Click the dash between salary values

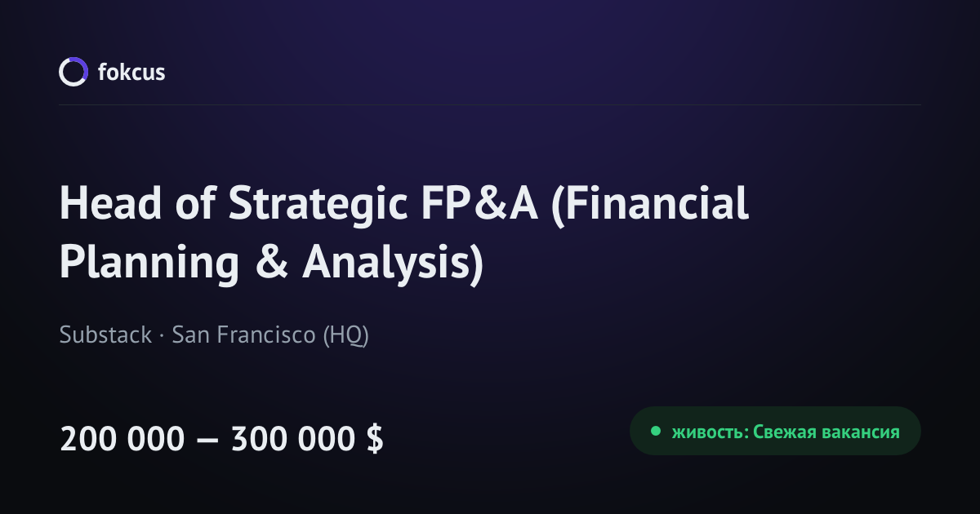[207, 441]
